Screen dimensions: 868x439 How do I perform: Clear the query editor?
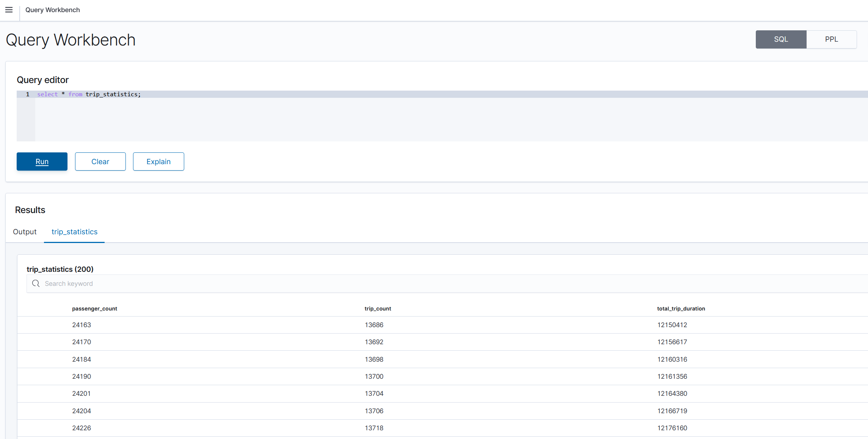(100, 161)
